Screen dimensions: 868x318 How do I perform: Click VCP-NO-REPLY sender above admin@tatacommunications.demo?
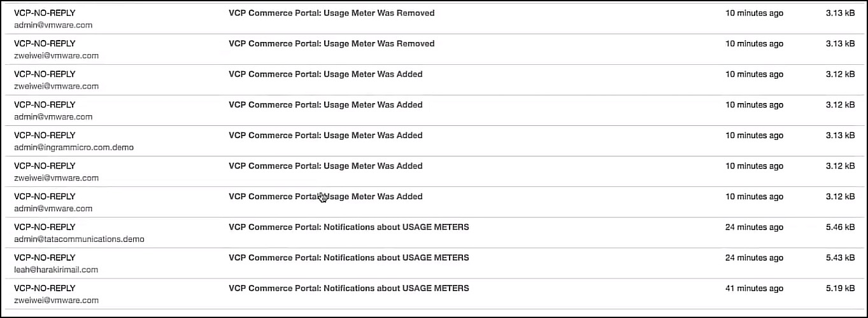click(x=45, y=227)
